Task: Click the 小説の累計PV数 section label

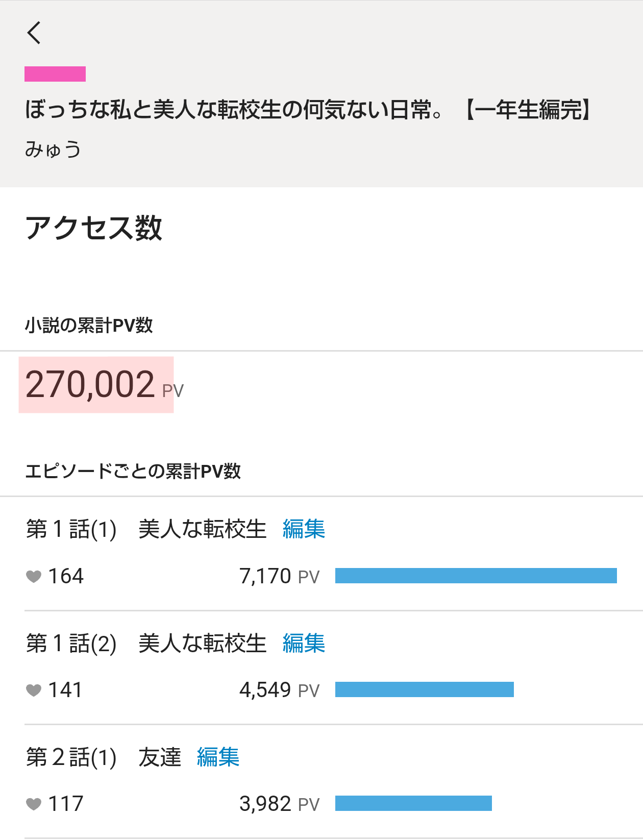Action: (89, 325)
